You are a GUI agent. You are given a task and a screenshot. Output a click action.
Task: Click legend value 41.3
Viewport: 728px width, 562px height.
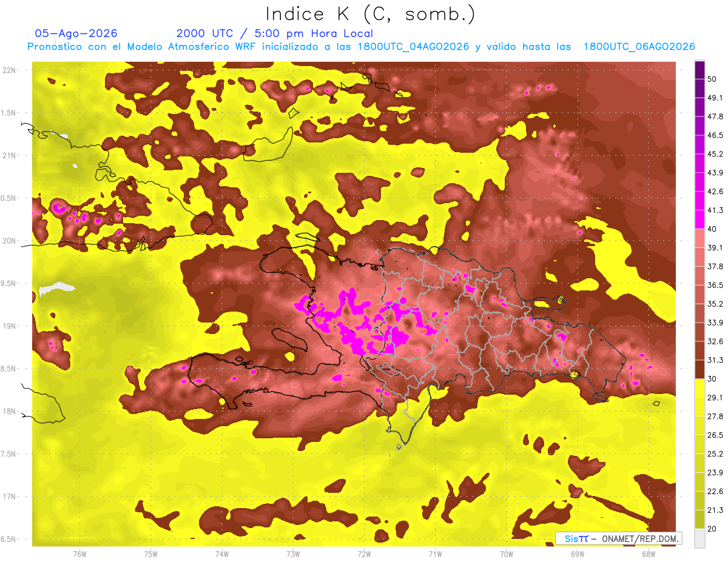pos(715,210)
